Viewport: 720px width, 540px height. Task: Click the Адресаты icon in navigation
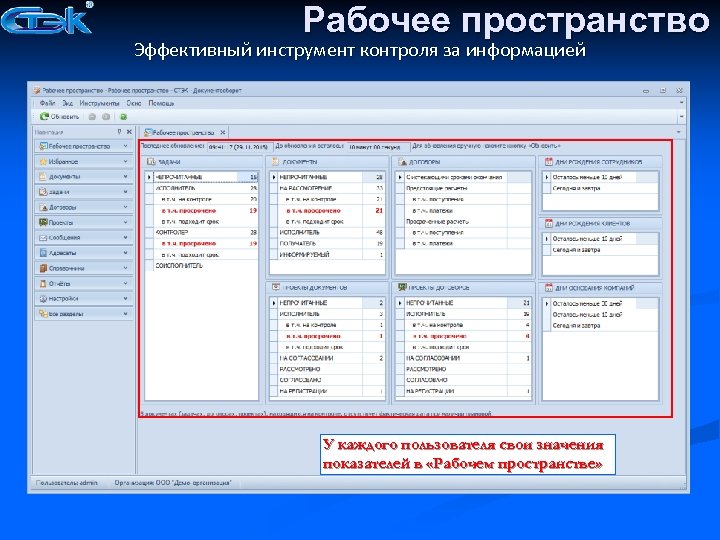tap(43, 253)
